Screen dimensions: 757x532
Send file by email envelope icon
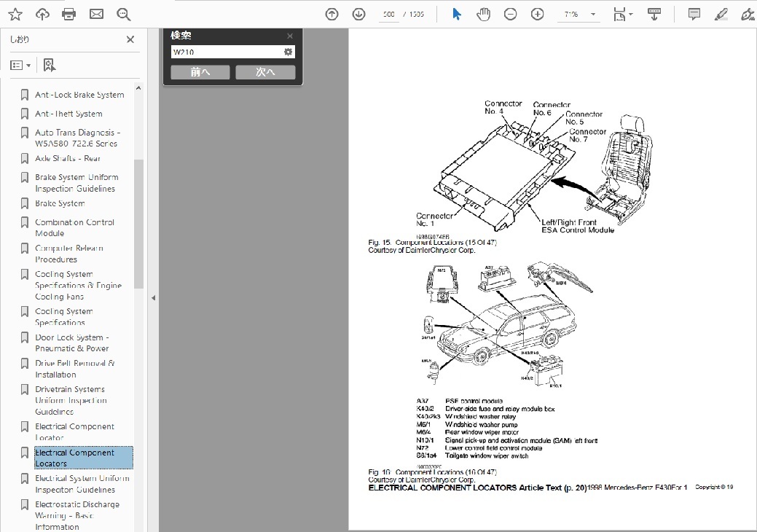click(x=96, y=15)
